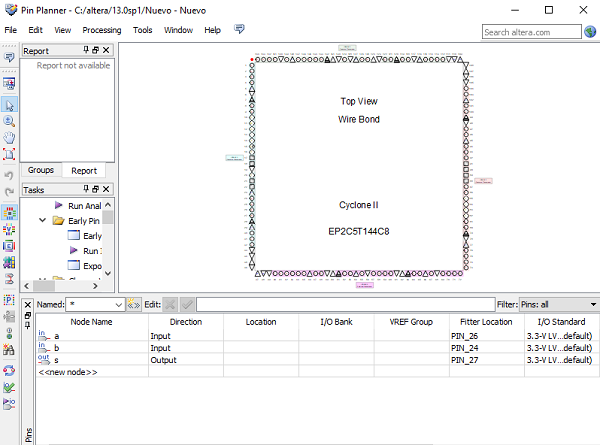600x445 pixels.
Task: Click the Node Name column header
Action: (x=91, y=322)
